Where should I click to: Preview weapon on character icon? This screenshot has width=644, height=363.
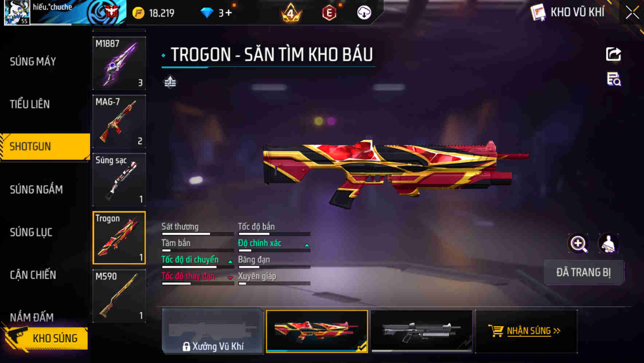click(x=609, y=243)
